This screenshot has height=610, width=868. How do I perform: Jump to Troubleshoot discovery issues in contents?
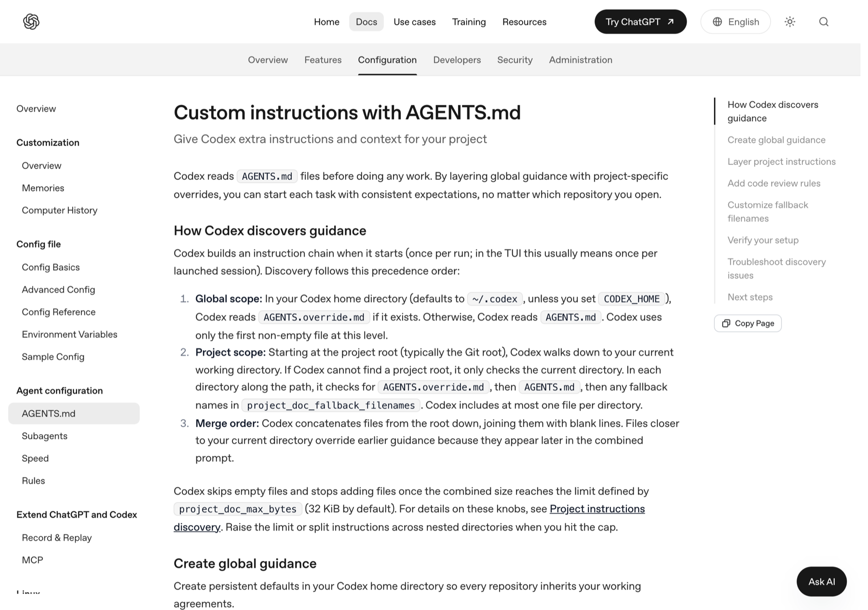tap(776, 269)
